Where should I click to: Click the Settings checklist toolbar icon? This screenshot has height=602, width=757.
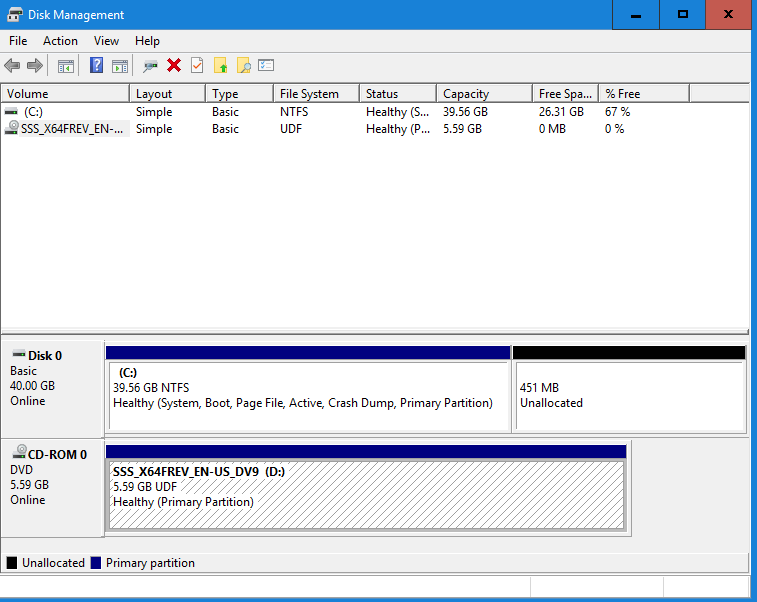pos(266,65)
